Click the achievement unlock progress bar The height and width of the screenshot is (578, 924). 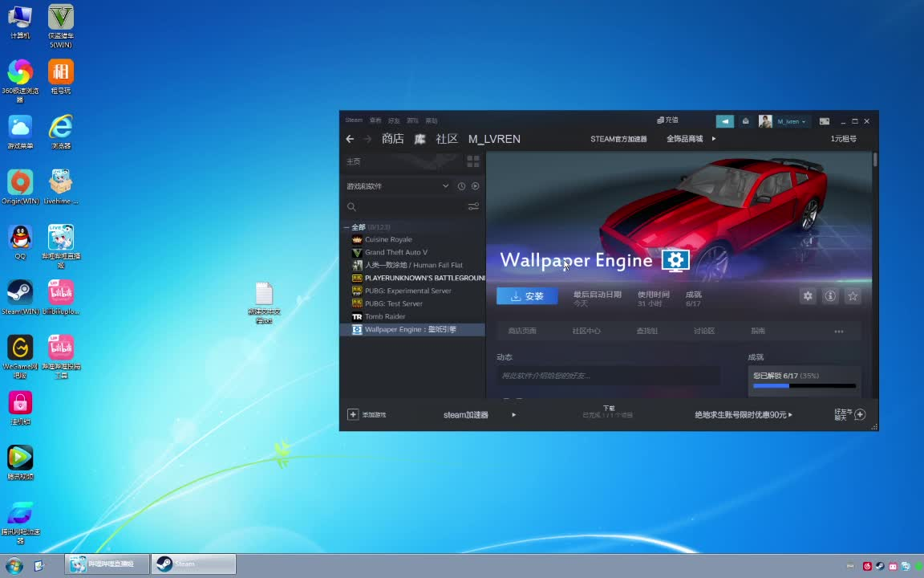[x=804, y=386]
